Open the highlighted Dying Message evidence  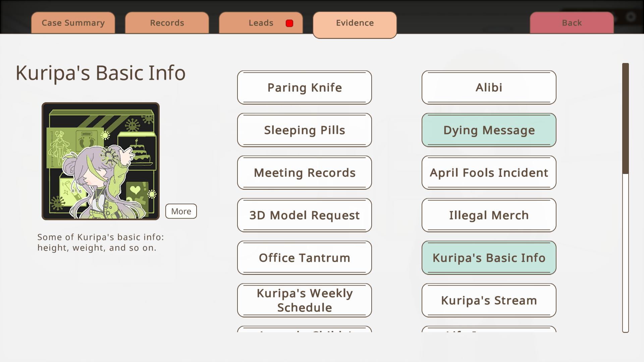click(x=489, y=130)
